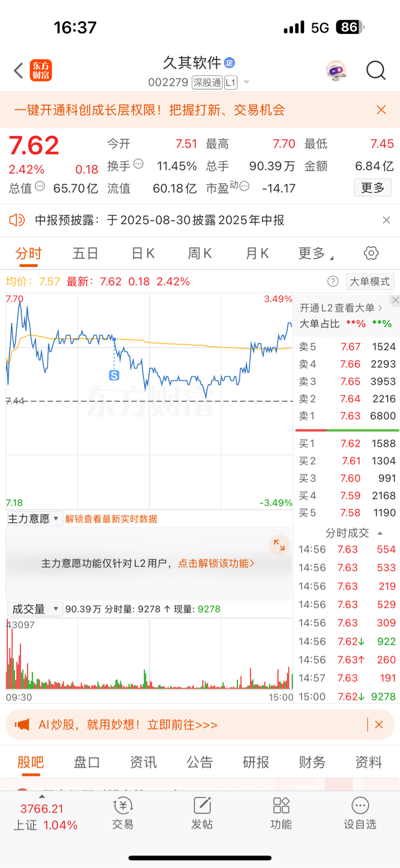This screenshot has height=868, width=400.
Task: Switch to the 资料 tab
Action: pyautogui.click(x=369, y=762)
